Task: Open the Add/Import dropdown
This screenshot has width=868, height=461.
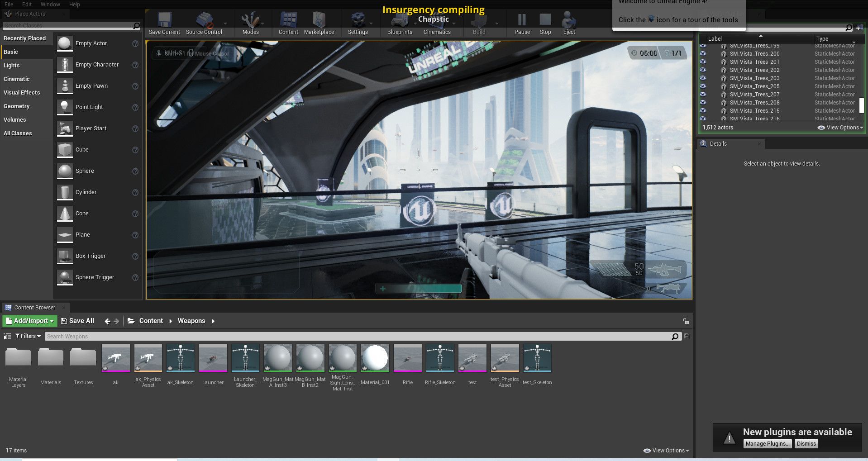Action: pos(29,321)
